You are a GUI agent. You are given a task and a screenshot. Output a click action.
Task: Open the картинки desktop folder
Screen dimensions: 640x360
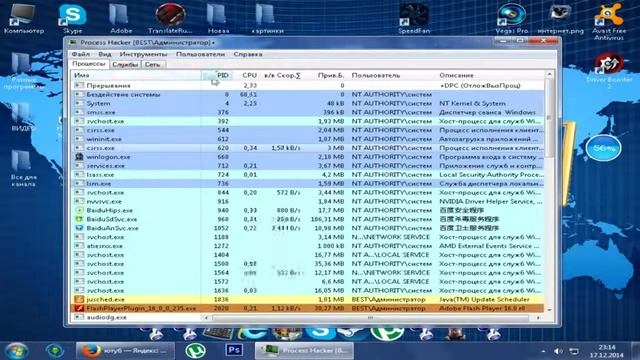pyautogui.click(x=267, y=19)
